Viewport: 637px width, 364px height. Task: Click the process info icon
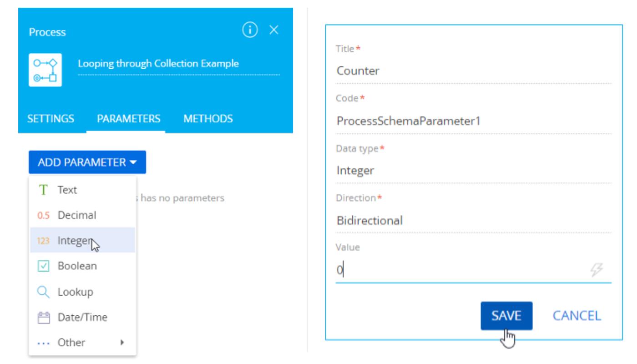(x=252, y=31)
